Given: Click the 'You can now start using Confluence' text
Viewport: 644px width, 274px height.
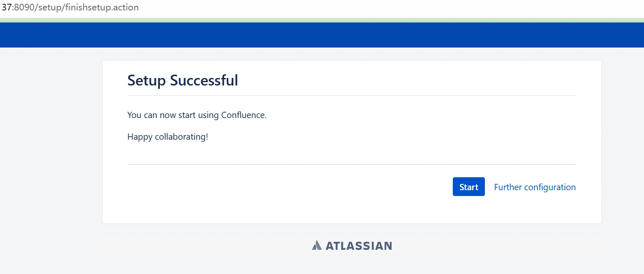Looking at the screenshot, I should click(197, 115).
